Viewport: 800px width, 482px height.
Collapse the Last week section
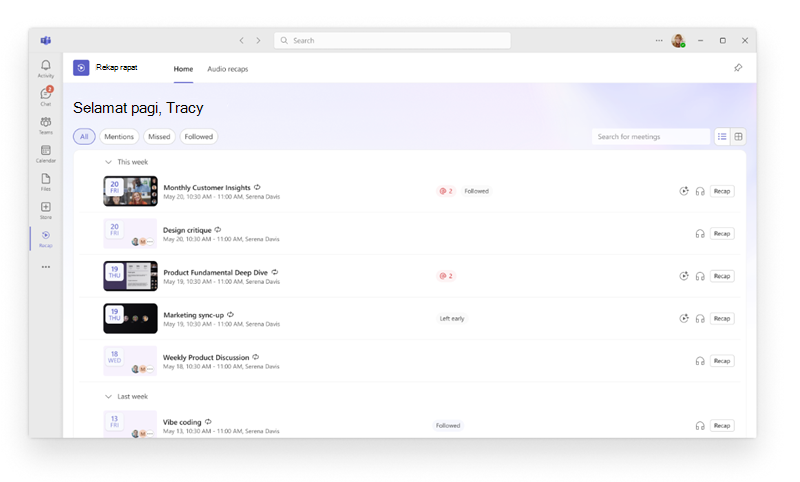pyautogui.click(x=108, y=396)
